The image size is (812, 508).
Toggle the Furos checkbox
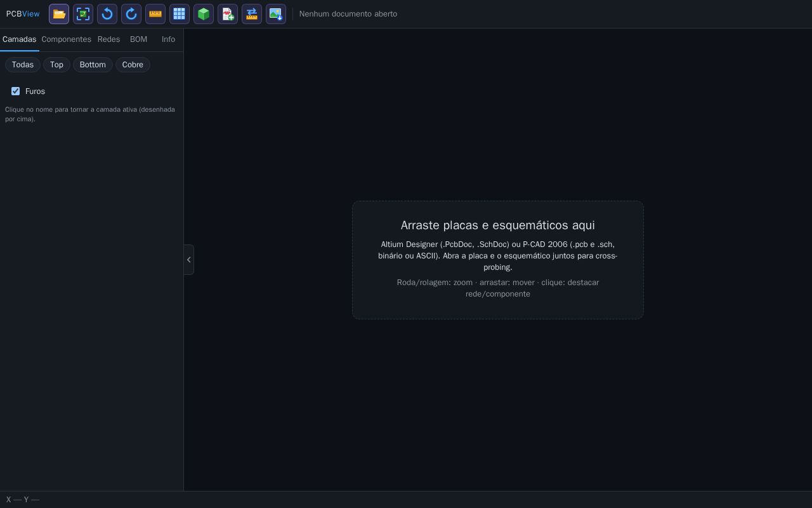tap(16, 91)
